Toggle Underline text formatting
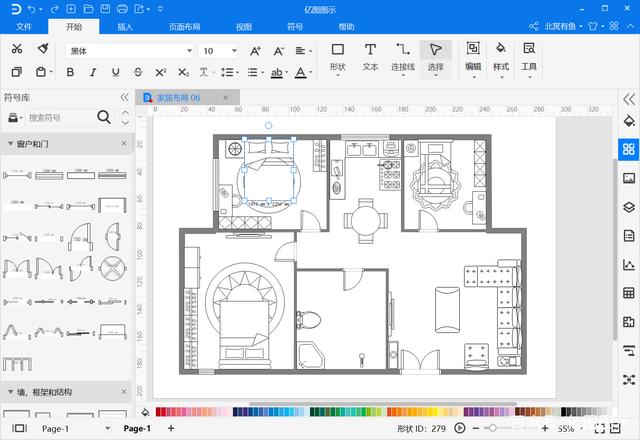This screenshot has width=640, height=440. pyautogui.click(x=116, y=72)
